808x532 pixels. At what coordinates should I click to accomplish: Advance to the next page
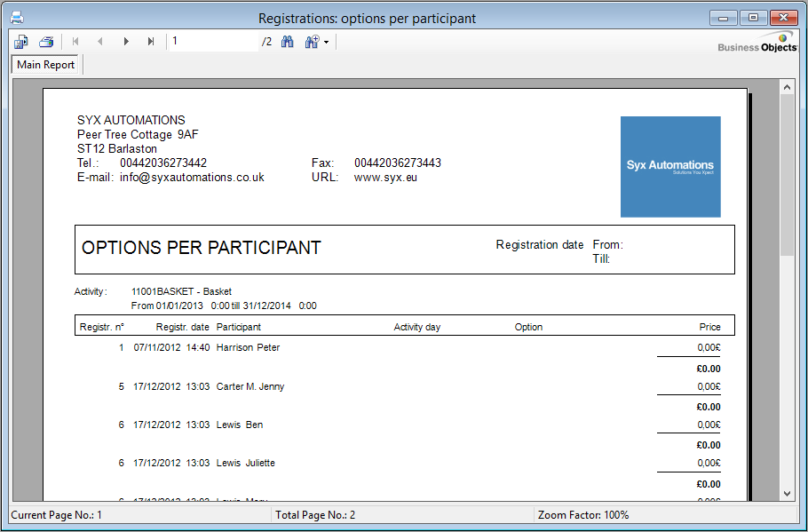(126, 42)
